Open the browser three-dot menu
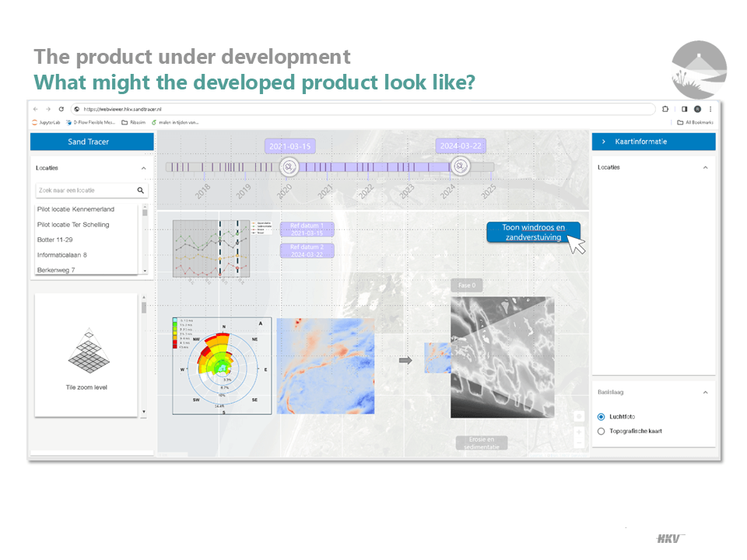 [x=710, y=109]
